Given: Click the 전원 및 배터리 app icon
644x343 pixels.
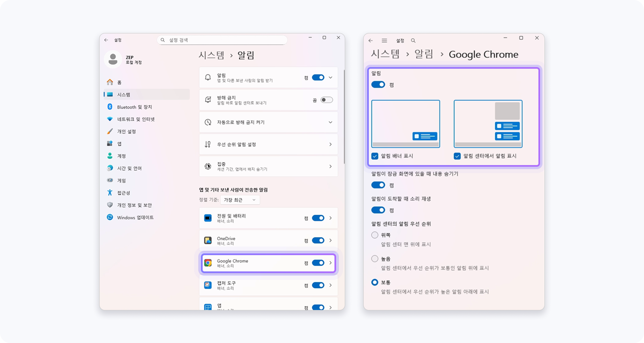Looking at the screenshot, I should 208,218.
